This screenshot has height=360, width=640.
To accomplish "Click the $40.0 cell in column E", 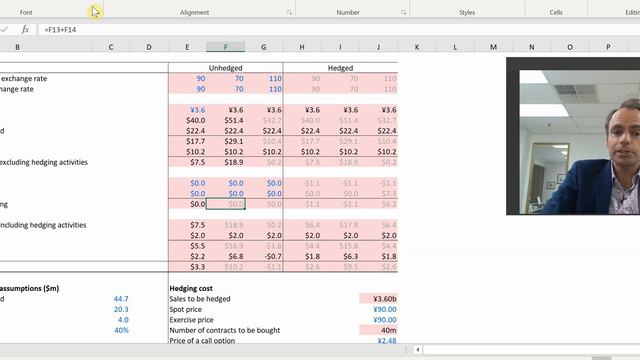I will pyautogui.click(x=187, y=120).
